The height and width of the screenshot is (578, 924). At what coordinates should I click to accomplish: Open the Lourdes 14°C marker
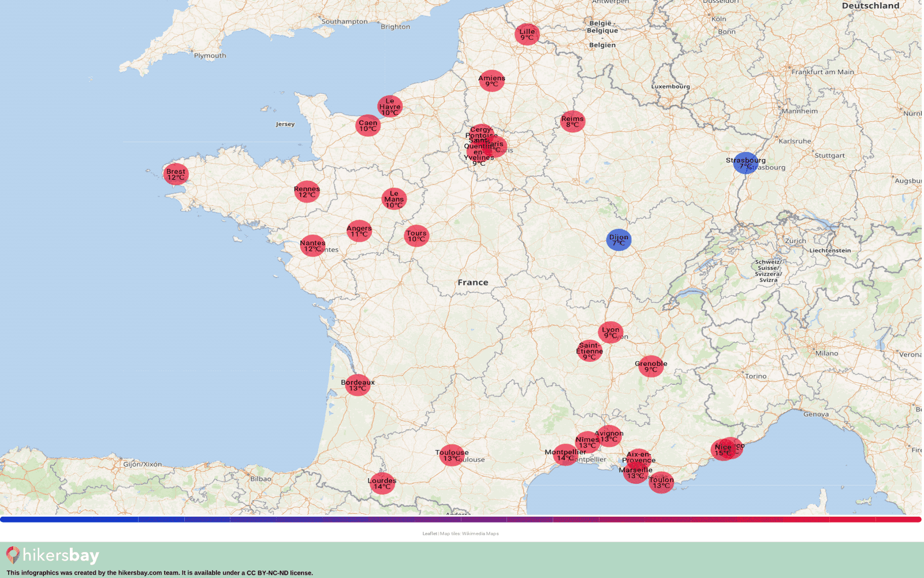(382, 483)
